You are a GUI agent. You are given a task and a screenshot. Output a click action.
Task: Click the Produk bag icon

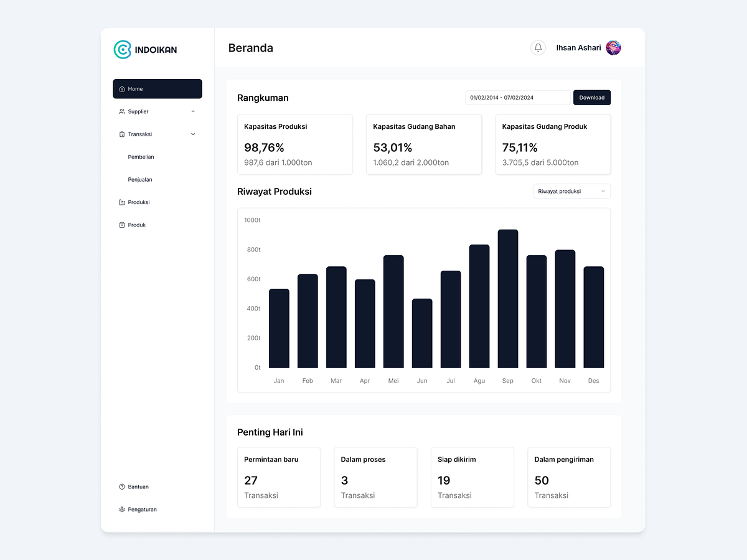tap(121, 225)
